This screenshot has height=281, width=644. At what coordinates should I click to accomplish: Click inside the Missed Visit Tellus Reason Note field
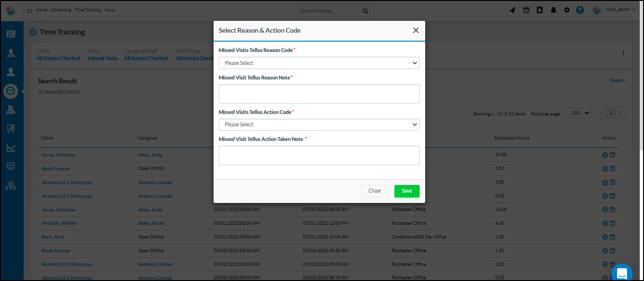coord(318,94)
